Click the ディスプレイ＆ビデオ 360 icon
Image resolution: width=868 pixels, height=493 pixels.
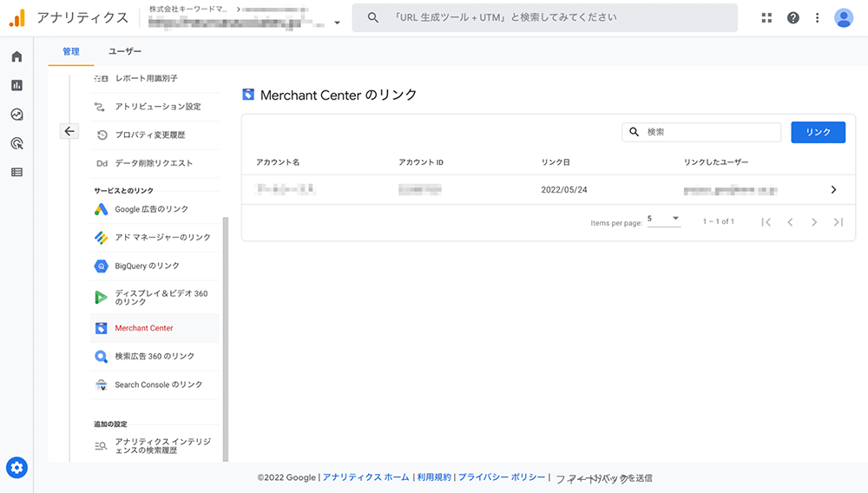(101, 297)
